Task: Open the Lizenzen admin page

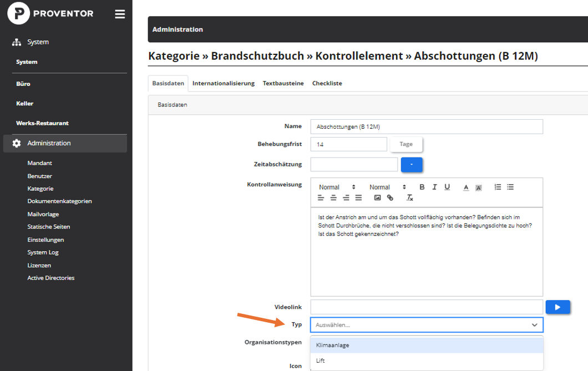Action: pos(39,265)
